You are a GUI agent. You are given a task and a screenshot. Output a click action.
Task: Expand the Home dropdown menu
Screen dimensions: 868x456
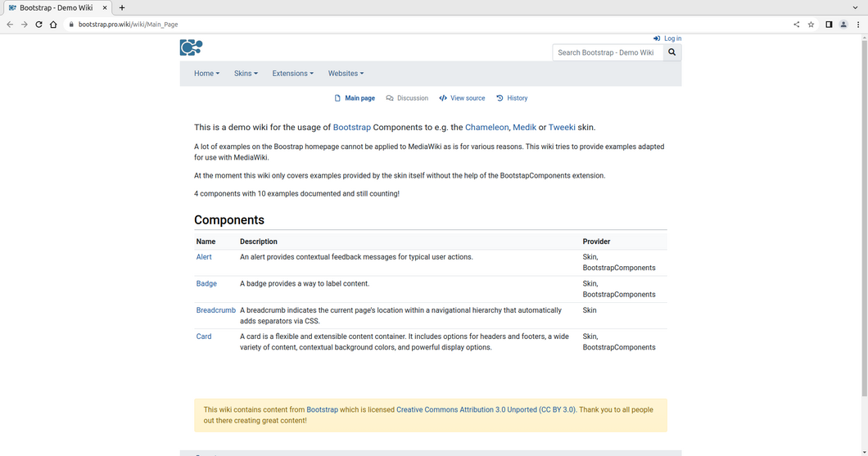(206, 74)
